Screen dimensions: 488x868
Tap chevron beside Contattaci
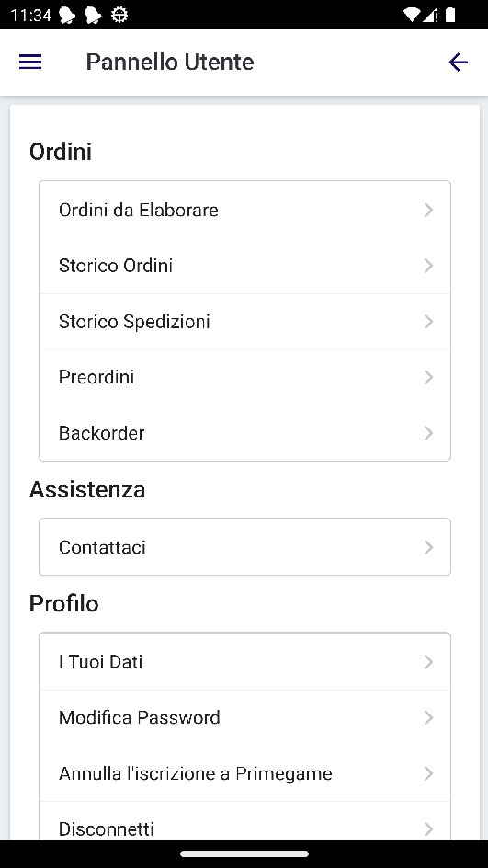click(428, 547)
